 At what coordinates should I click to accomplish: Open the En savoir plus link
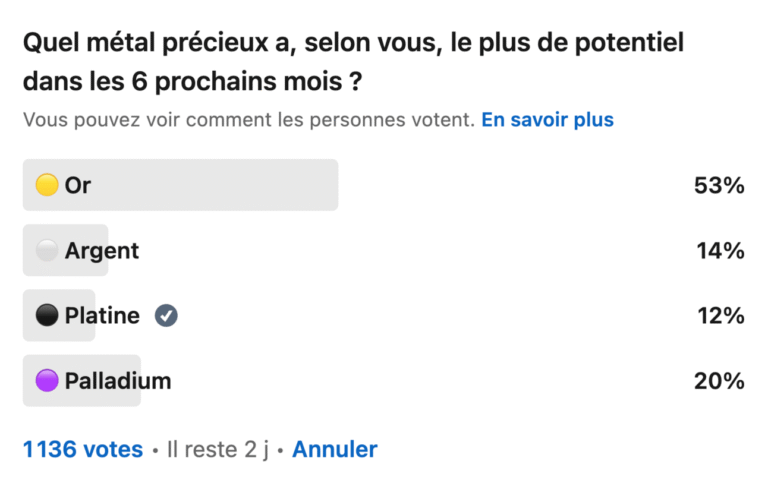click(x=547, y=120)
